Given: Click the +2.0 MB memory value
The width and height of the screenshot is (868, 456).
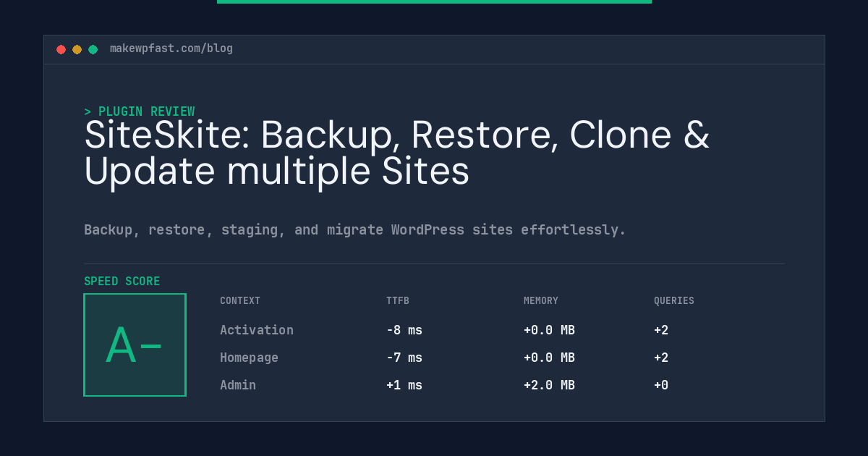Looking at the screenshot, I should click(x=549, y=385).
